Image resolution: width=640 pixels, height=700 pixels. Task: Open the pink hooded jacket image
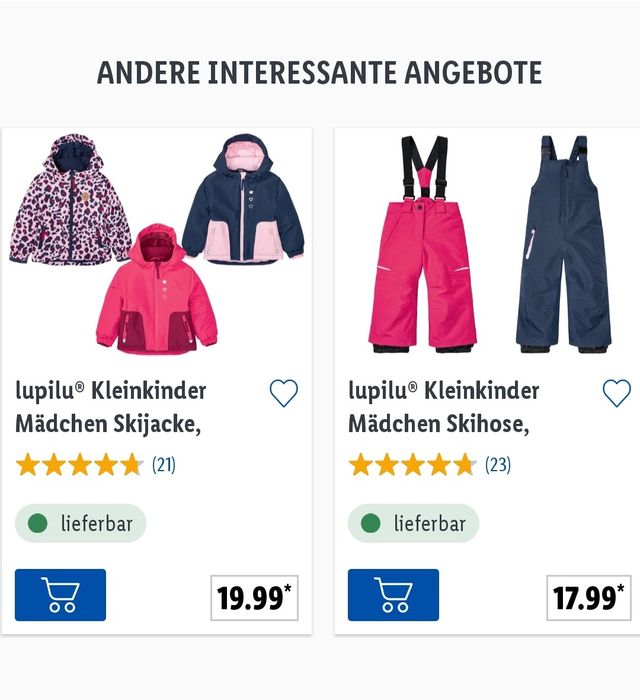coord(156,290)
